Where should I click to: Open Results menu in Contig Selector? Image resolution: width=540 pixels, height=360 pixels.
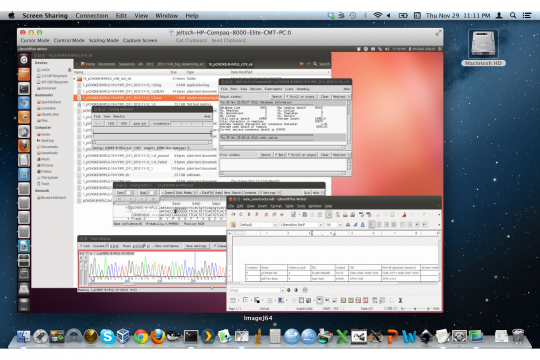click(x=119, y=116)
